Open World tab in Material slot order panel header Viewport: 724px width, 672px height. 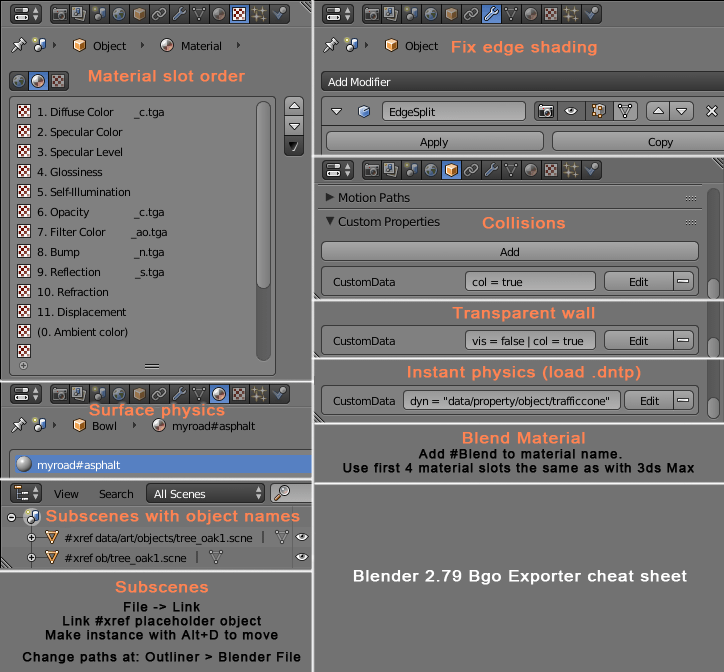click(119, 14)
